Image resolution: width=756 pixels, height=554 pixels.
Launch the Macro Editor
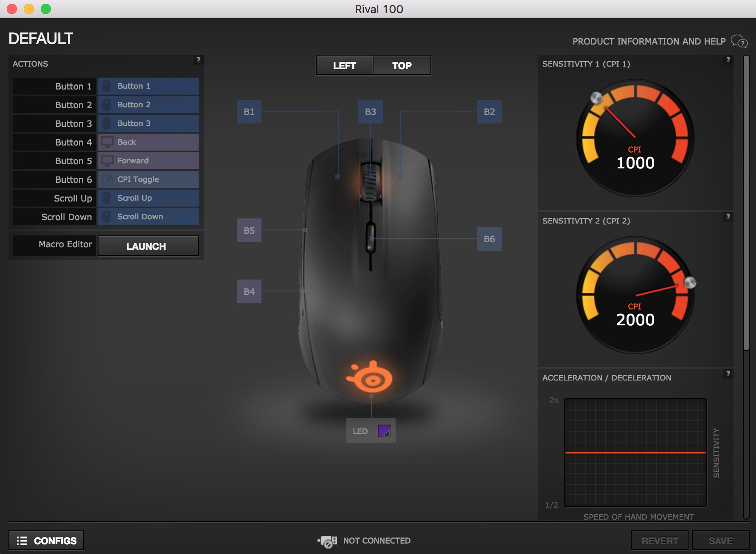tap(148, 246)
